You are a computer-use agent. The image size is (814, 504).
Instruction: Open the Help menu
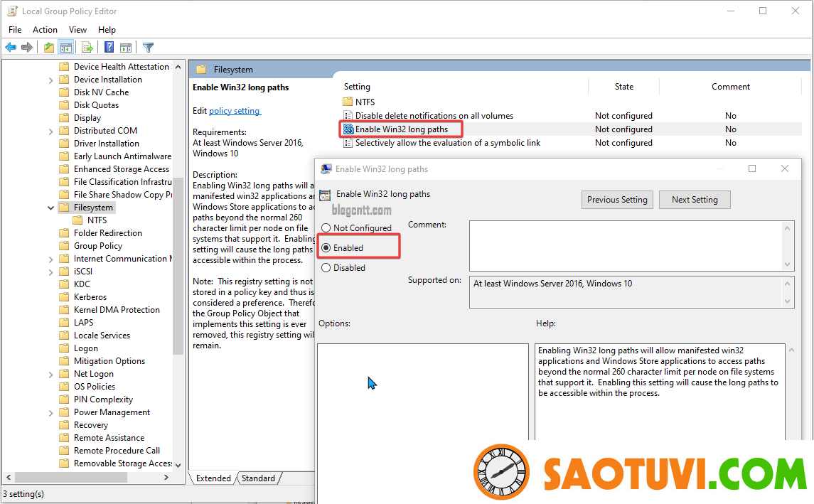(x=107, y=30)
